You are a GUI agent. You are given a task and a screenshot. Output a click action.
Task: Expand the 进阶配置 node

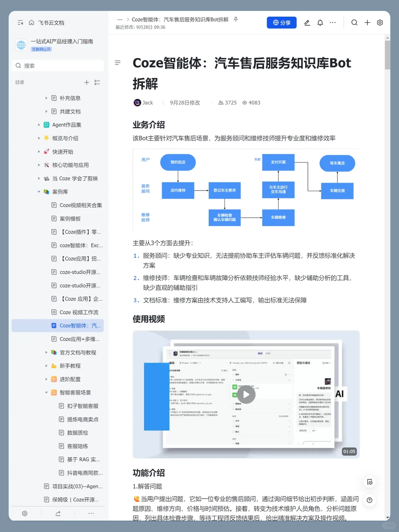[46, 379]
